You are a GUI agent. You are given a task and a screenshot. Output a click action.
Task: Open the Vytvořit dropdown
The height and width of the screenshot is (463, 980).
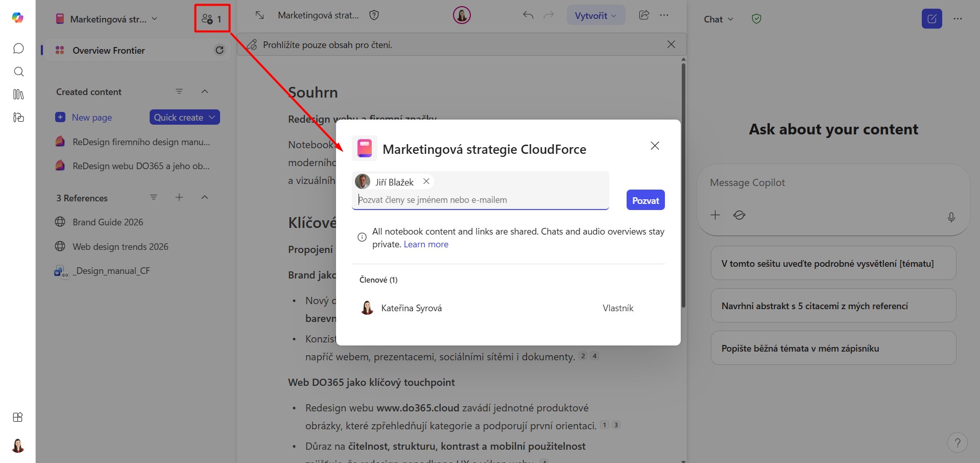pyautogui.click(x=595, y=15)
